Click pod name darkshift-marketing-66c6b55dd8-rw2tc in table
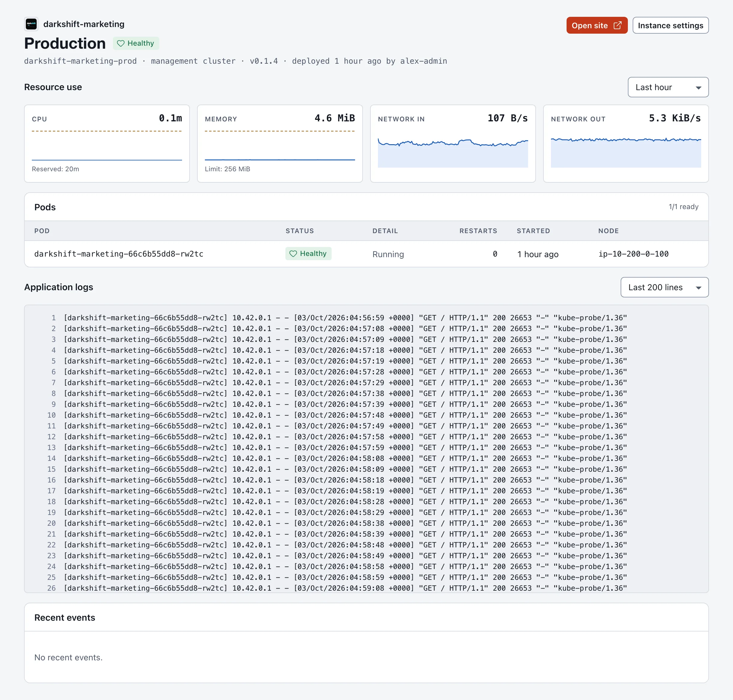Screen dimensions: 733x700 (x=119, y=254)
